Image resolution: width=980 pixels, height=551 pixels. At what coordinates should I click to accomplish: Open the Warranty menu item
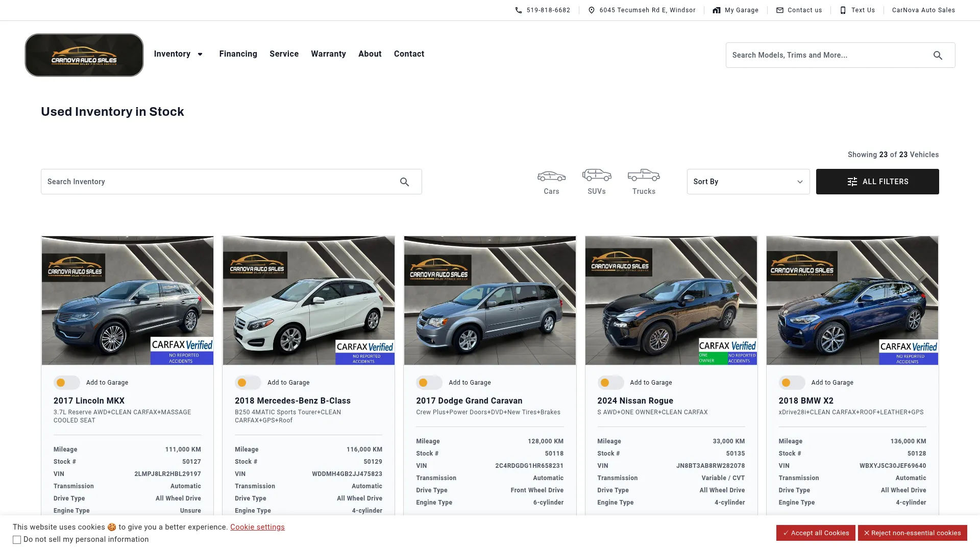coord(329,54)
